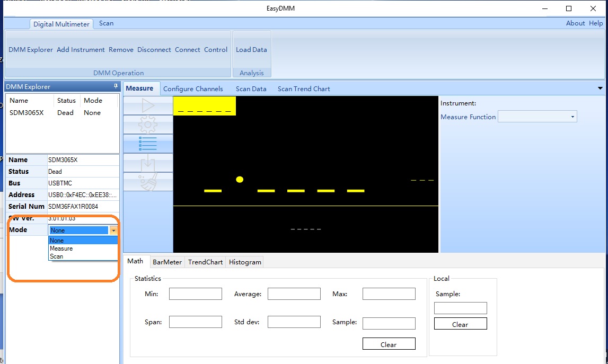Click the Load Data button

(251, 50)
